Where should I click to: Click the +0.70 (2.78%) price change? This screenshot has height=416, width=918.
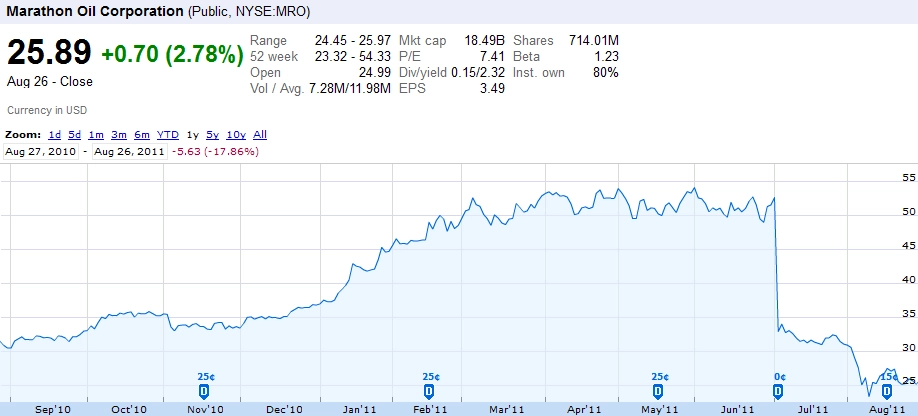[x=172, y=54]
